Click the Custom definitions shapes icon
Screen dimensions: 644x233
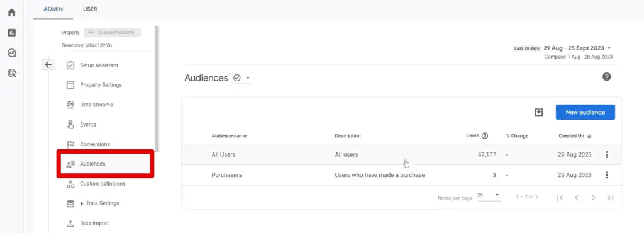pyautogui.click(x=70, y=184)
